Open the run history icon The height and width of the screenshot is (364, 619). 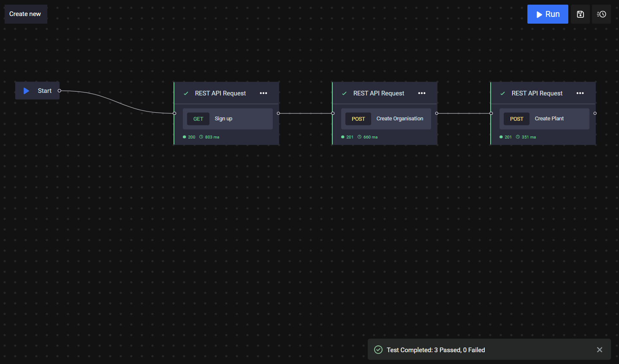click(x=601, y=14)
